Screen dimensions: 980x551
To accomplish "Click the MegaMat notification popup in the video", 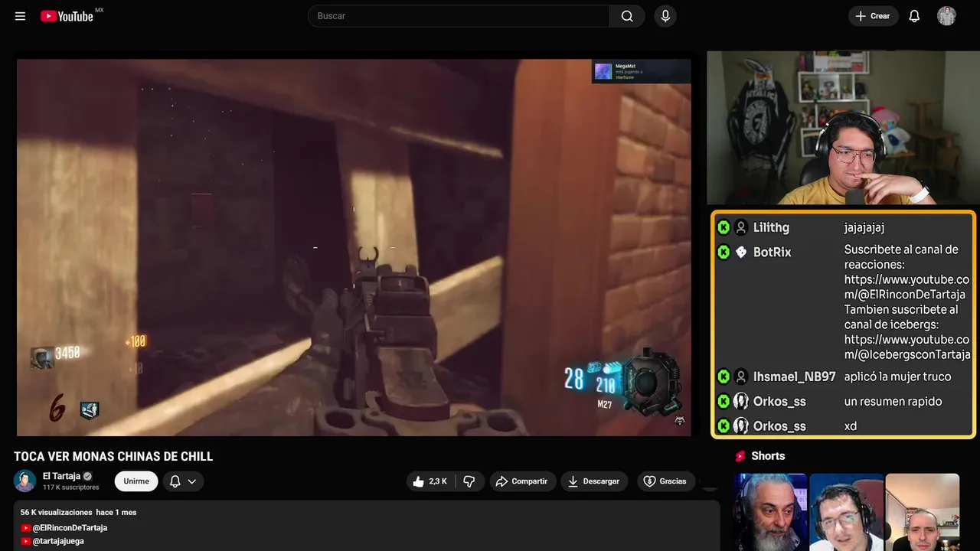I will coord(642,71).
